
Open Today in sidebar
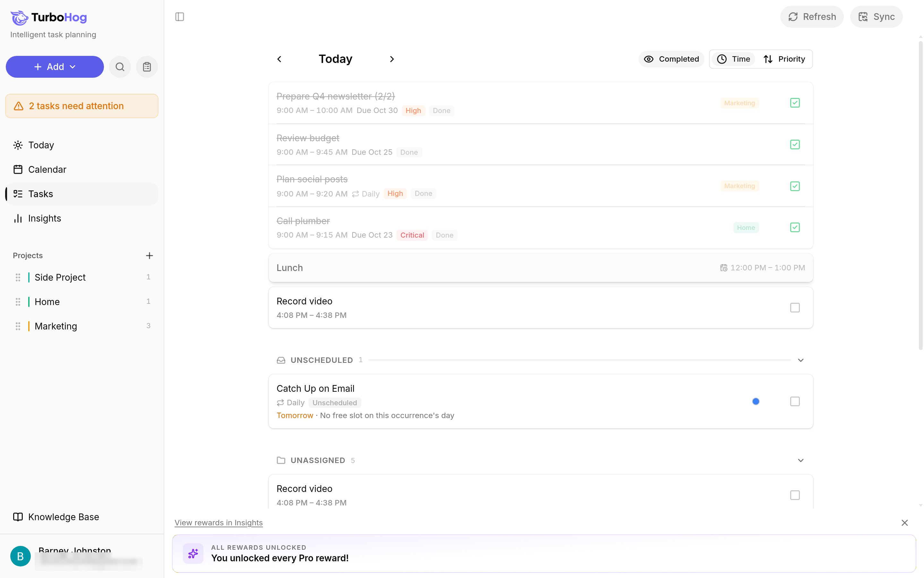click(x=82, y=145)
